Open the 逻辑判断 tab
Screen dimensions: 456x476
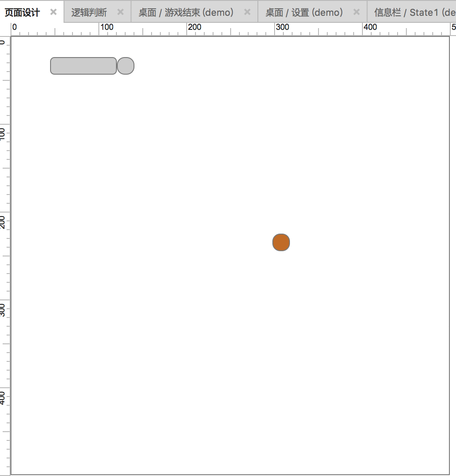tap(89, 12)
